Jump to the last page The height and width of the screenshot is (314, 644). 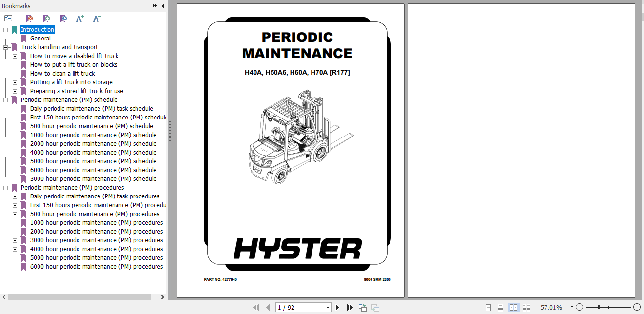pyautogui.click(x=350, y=307)
